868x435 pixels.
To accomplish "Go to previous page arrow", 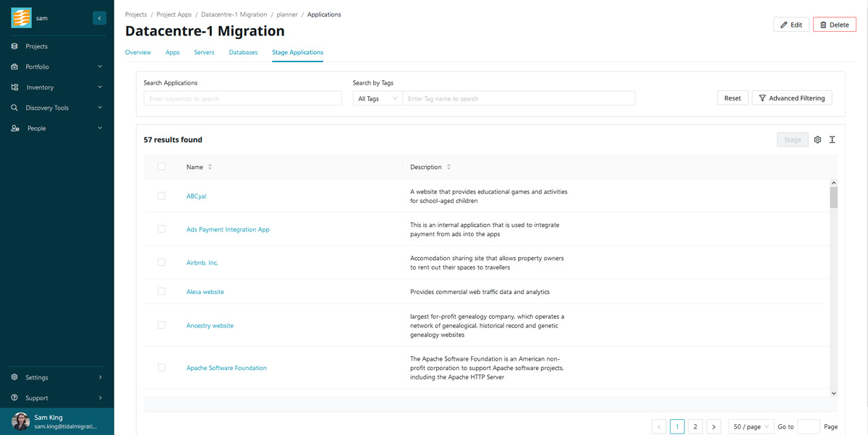I will [x=659, y=427].
